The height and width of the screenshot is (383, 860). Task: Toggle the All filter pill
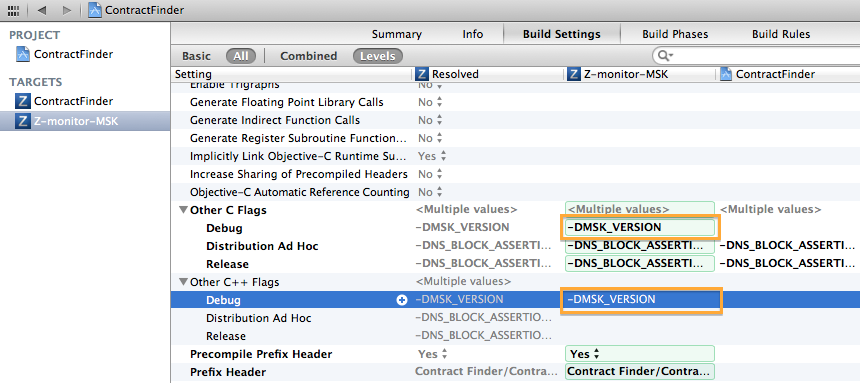click(x=241, y=56)
